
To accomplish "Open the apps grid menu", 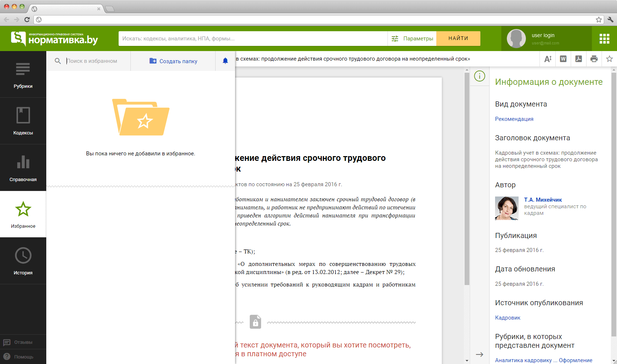I will coord(604,39).
